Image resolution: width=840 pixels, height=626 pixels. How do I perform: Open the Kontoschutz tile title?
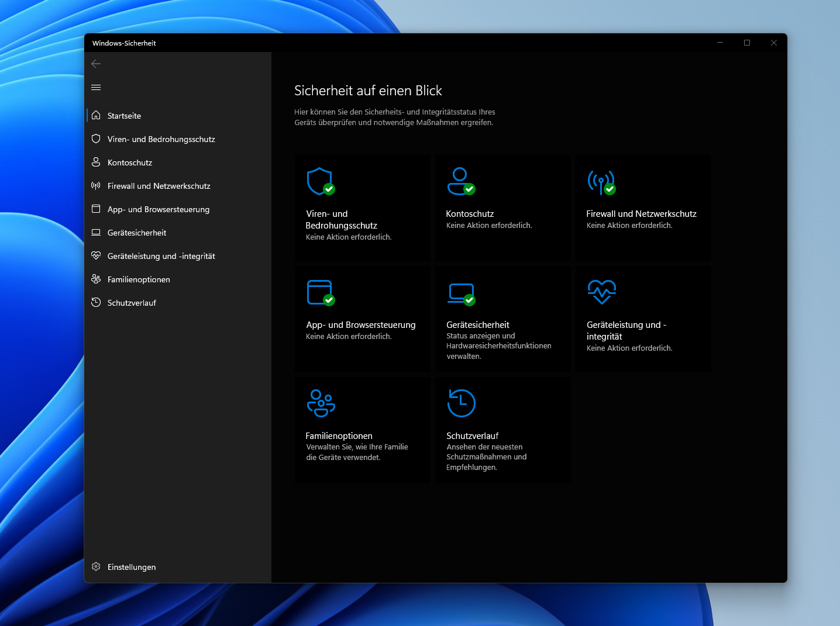tap(470, 214)
